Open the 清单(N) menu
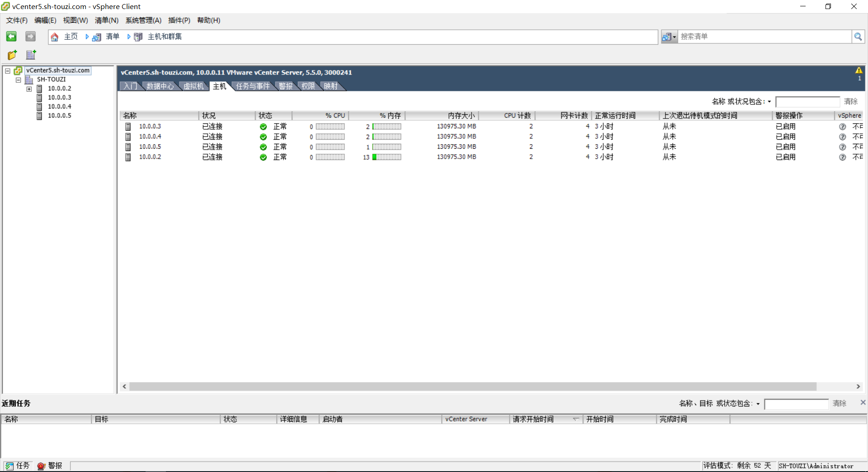Screen dimensions: 868x472 107,20
